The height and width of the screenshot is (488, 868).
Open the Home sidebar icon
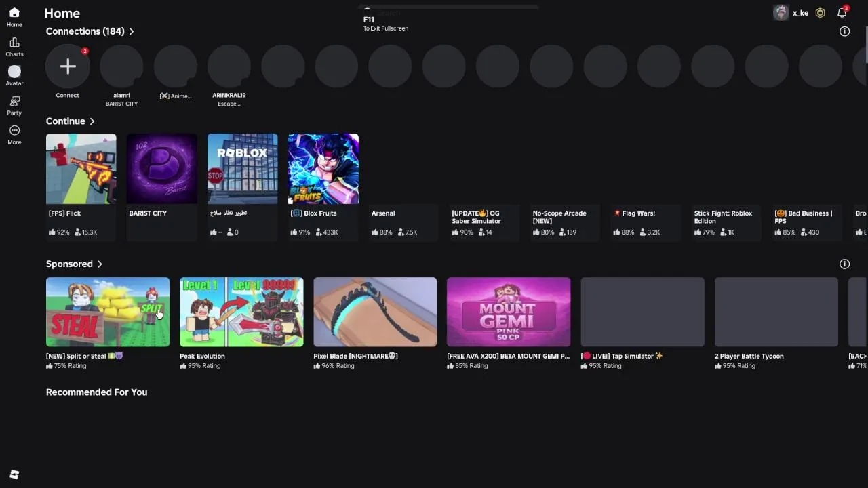pyautogui.click(x=14, y=13)
